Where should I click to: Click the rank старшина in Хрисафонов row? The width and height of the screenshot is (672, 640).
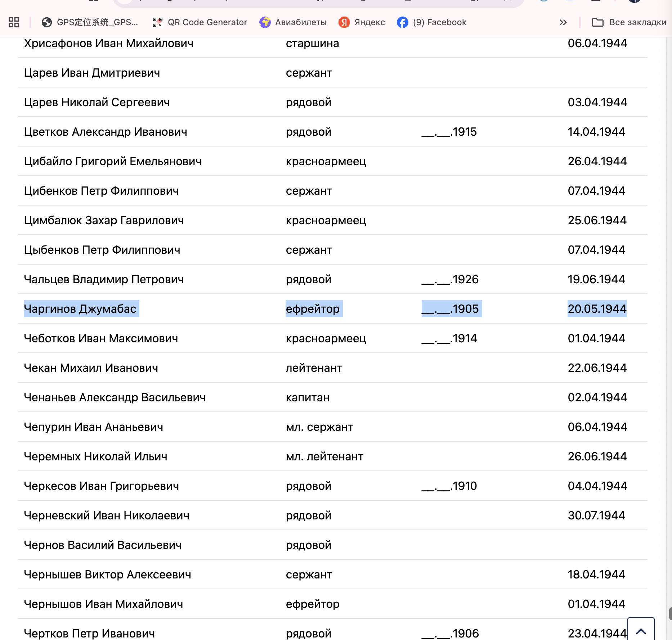pos(313,43)
